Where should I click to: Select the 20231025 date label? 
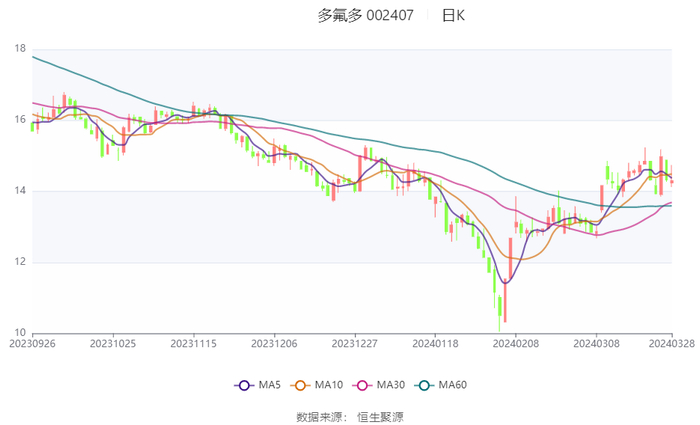113,343
